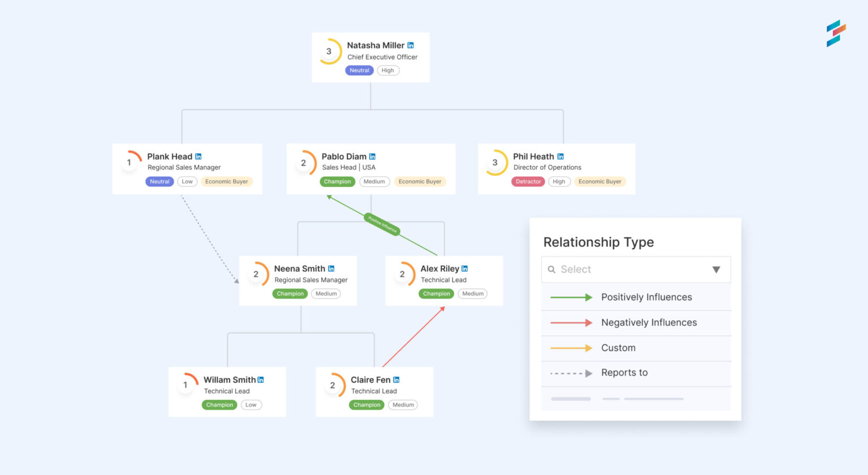This screenshot has width=868, height=475.
Task: Choose the Reports to relationship type
Action: click(x=624, y=373)
